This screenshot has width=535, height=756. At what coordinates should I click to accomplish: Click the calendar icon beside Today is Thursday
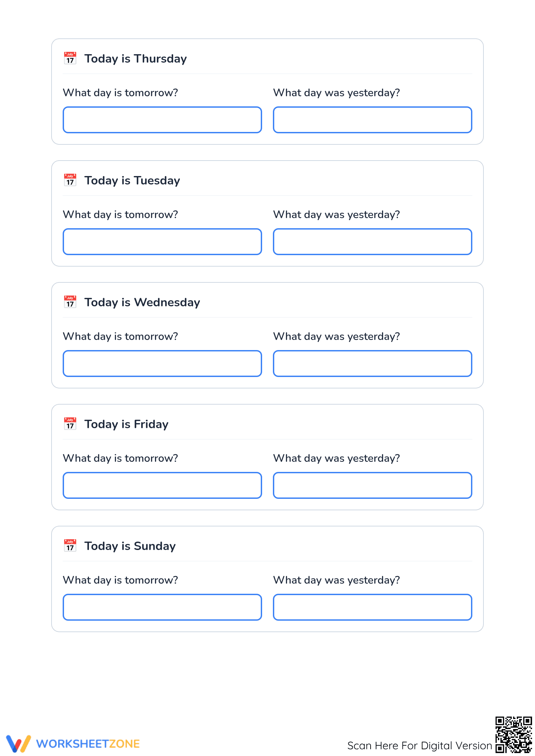click(x=70, y=58)
